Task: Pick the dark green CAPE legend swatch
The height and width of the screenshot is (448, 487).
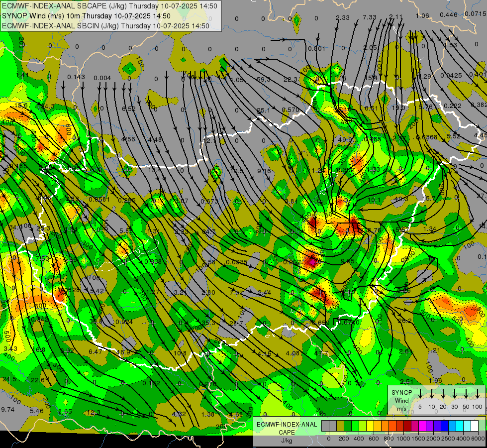Action: point(348,426)
